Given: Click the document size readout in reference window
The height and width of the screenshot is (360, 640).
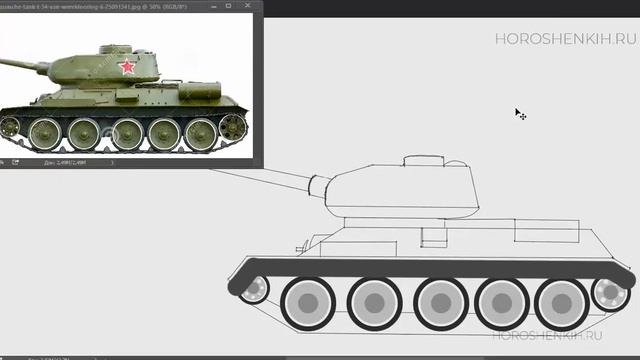Looking at the screenshot, I should 65,162.
